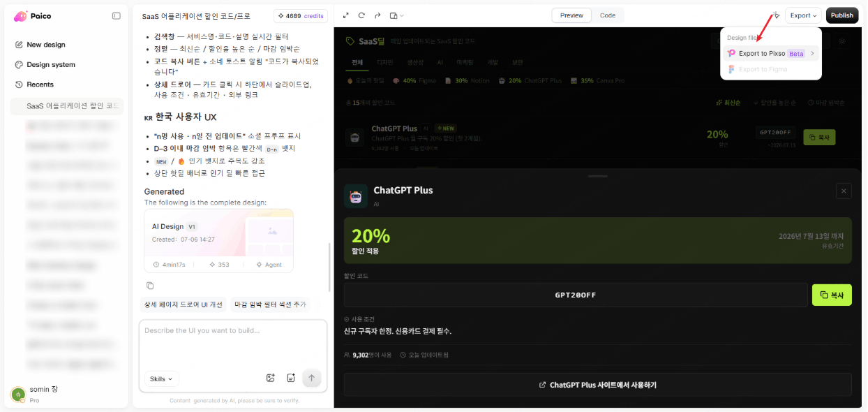
Task: Click the 20% ChatGPT Plus hot deal
Action: tap(530, 81)
